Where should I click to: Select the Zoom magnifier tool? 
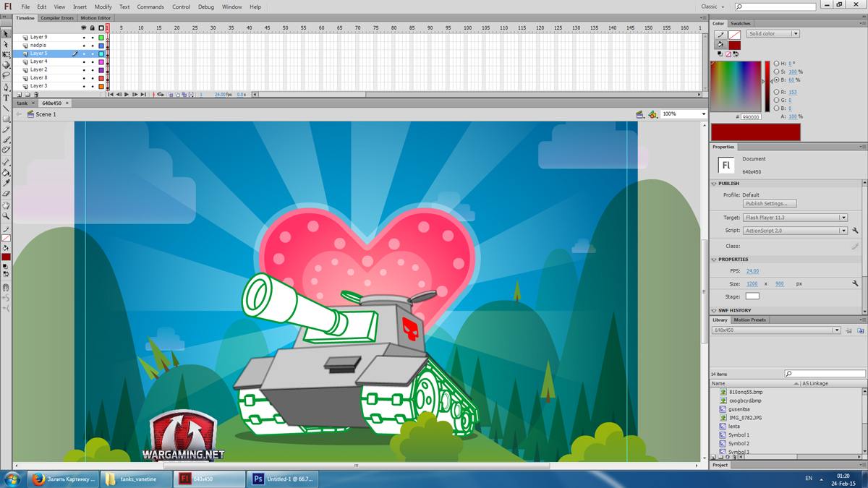tap(6, 216)
